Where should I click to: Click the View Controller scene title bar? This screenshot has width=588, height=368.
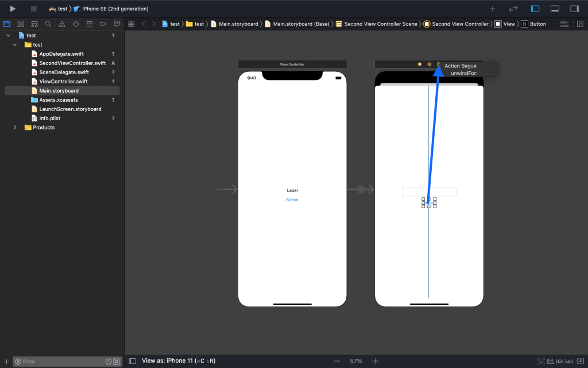tap(292, 64)
